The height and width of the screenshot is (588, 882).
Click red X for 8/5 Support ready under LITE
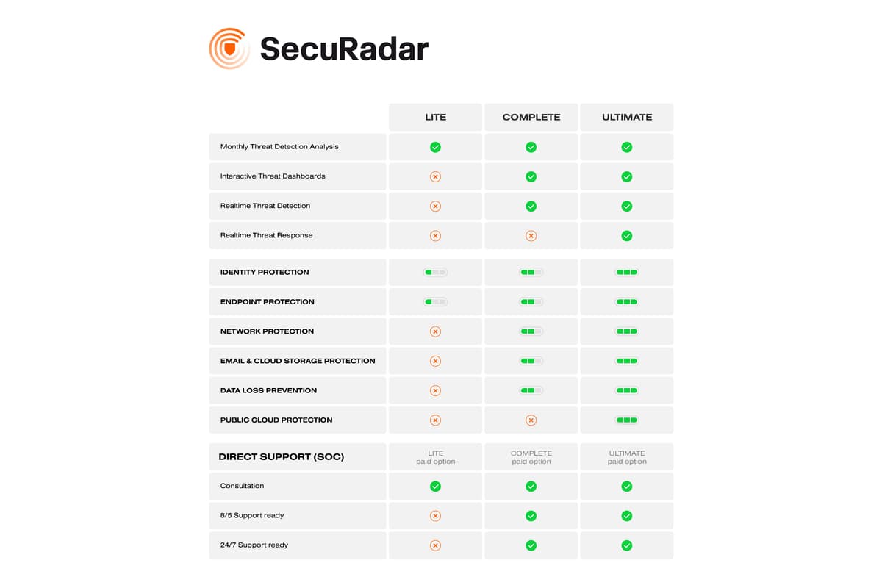tap(435, 516)
